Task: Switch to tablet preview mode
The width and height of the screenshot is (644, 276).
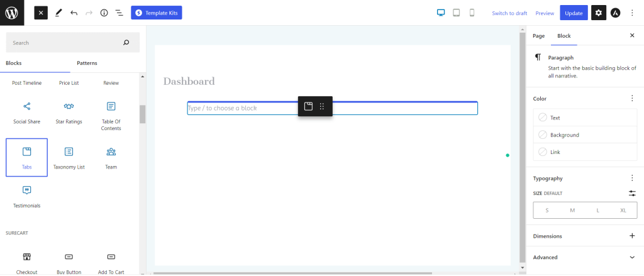Action: click(x=457, y=13)
